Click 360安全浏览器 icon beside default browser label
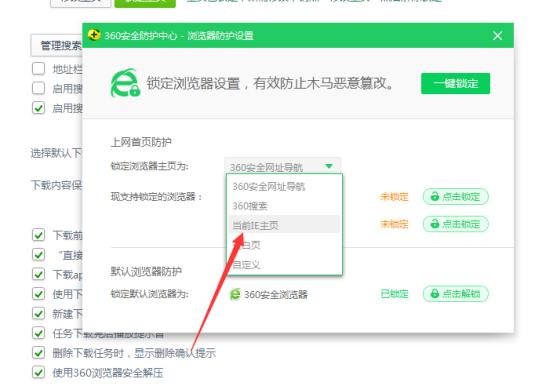The image size is (554, 387). coord(235,294)
